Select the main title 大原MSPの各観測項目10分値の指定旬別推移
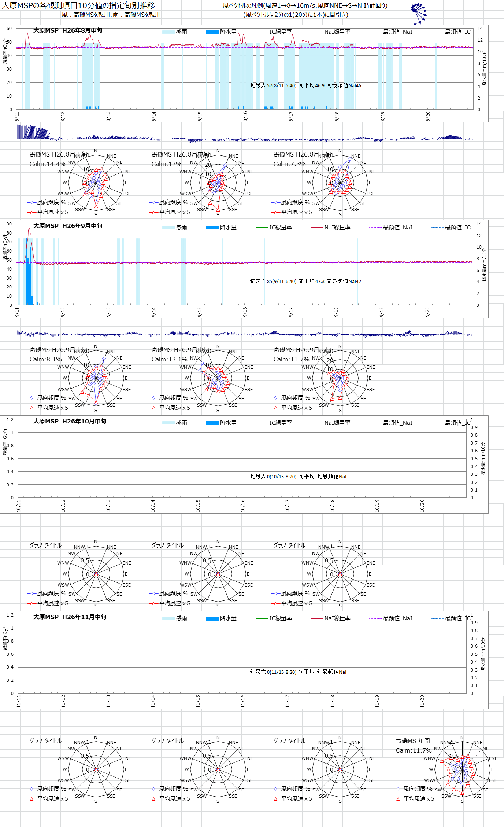 [78, 5]
